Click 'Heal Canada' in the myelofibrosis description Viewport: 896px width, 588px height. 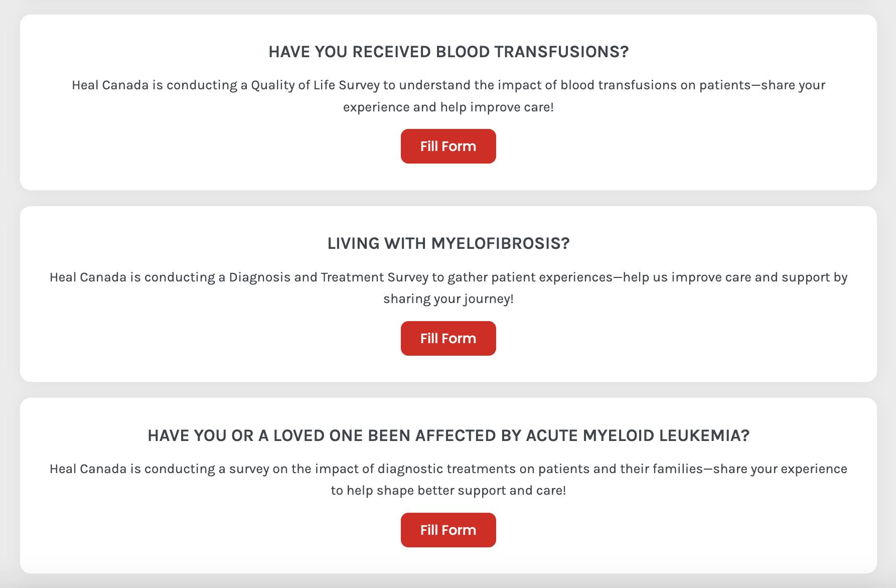coord(88,277)
